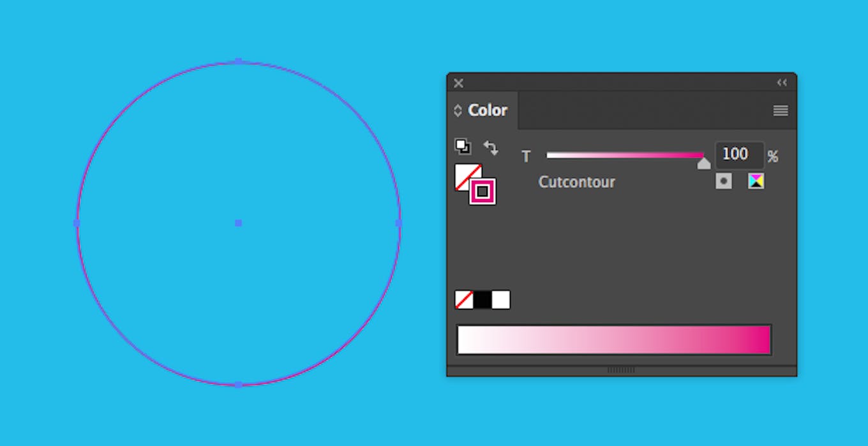868x446 pixels.
Task: Click the circle's top anchor point
Action: tap(238, 61)
